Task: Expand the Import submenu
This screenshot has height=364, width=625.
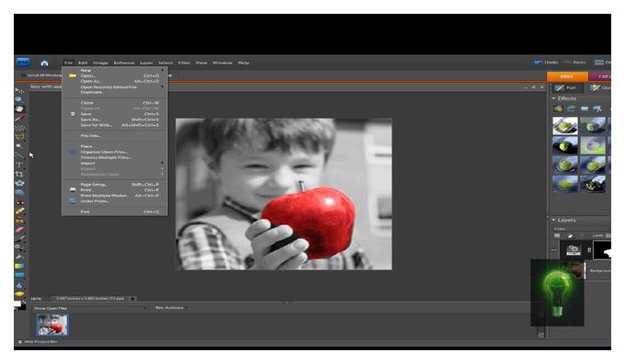Action: pos(115,163)
